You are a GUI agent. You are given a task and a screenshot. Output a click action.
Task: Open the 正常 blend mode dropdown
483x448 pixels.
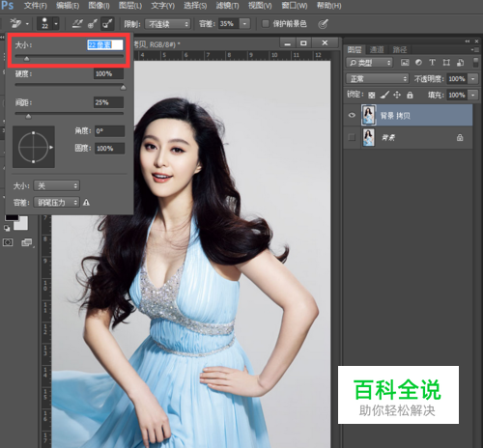click(378, 78)
